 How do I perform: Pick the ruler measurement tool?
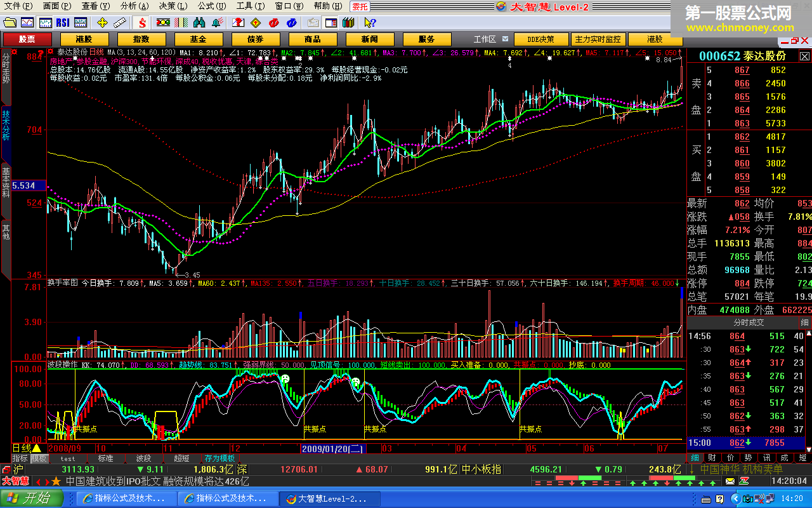[119, 23]
